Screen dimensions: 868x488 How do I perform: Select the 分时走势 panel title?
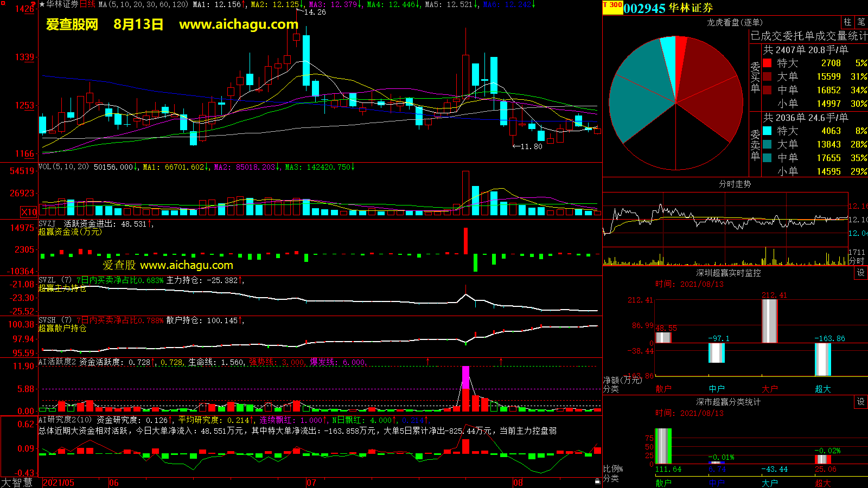[735, 184]
